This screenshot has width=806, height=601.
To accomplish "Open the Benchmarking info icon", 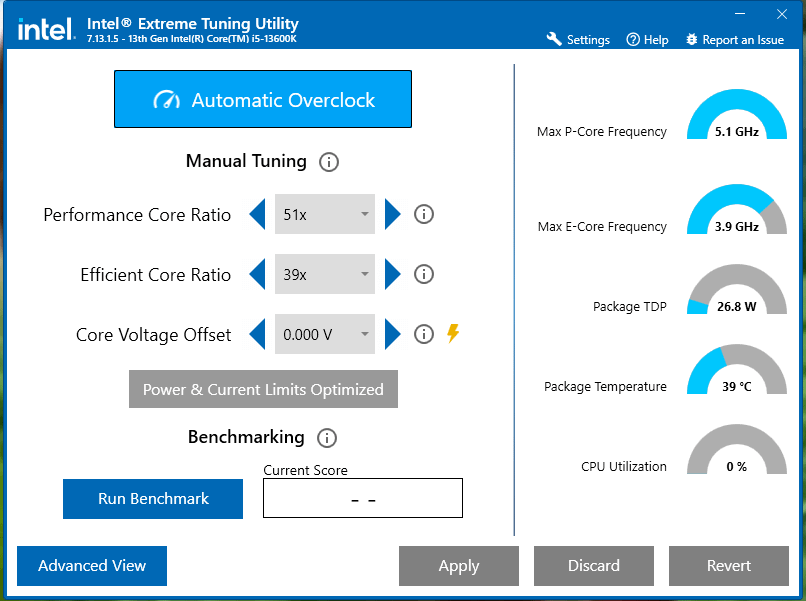I will [327, 438].
